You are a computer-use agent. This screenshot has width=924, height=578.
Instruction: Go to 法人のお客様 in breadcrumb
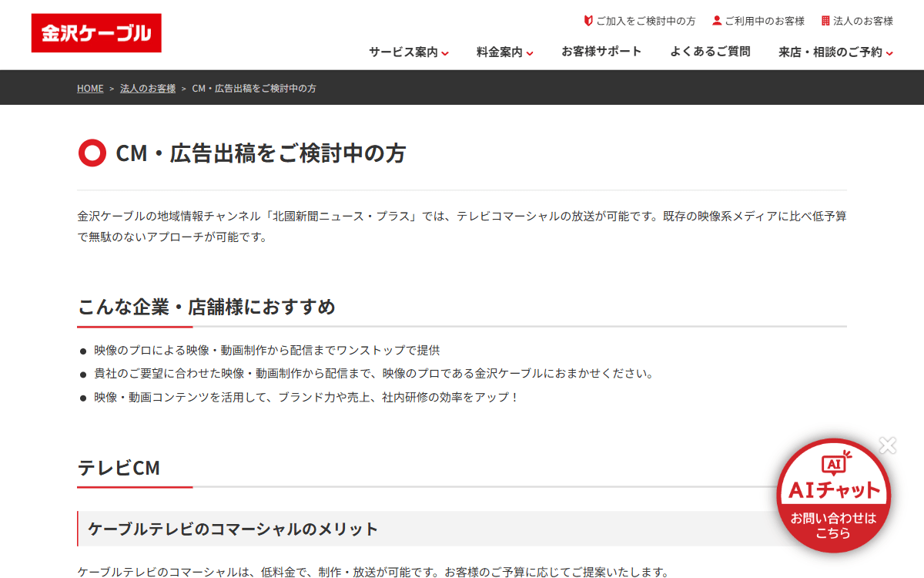[148, 89]
